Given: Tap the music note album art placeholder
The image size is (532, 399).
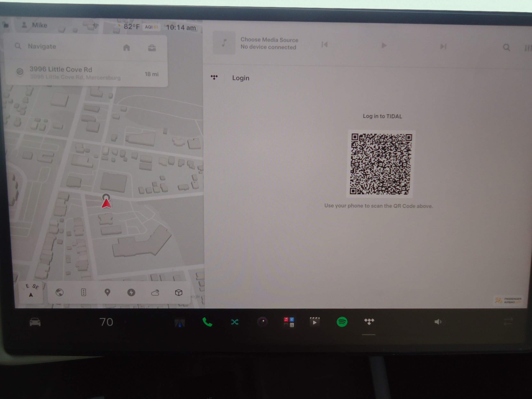Looking at the screenshot, I should click(224, 43).
